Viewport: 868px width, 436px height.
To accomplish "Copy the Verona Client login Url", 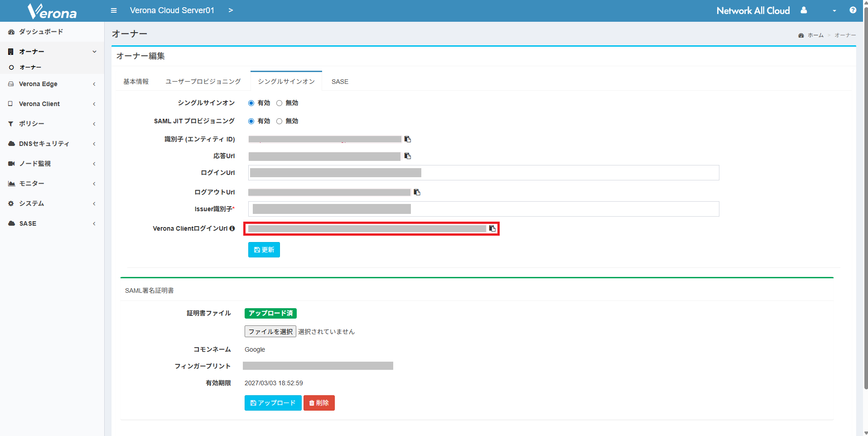I will pos(492,228).
